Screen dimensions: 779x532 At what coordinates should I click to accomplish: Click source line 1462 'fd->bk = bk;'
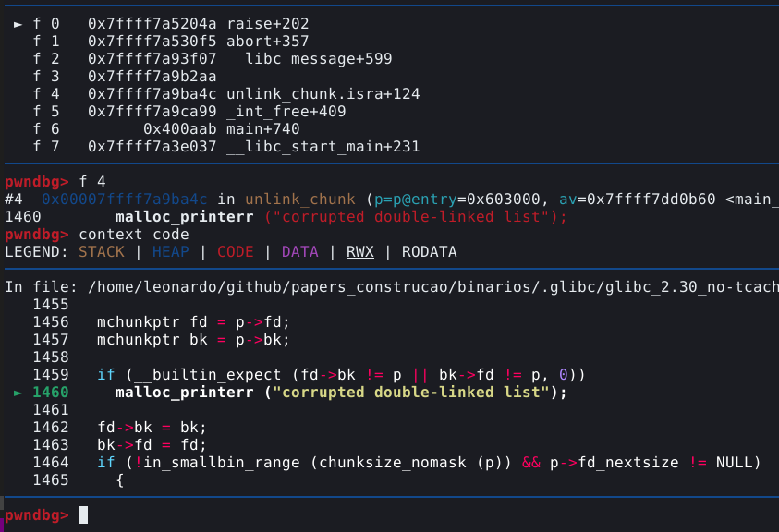(152, 428)
